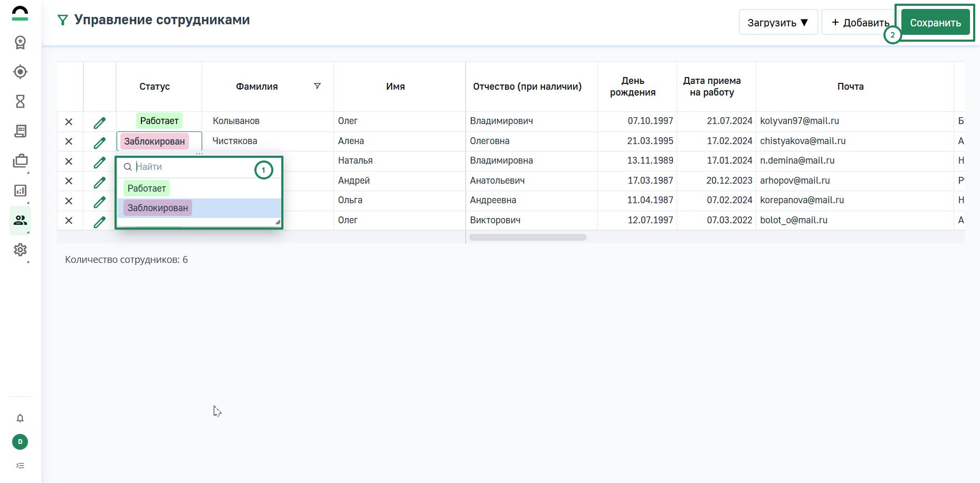The image size is (980, 483).
Task: Open the settings gear in sidebar
Action: pos(20,250)
